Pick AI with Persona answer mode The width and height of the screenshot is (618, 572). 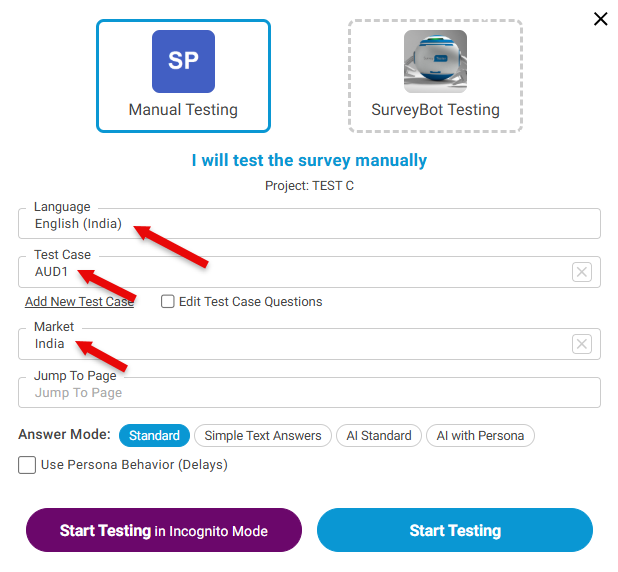click(480, 435)
